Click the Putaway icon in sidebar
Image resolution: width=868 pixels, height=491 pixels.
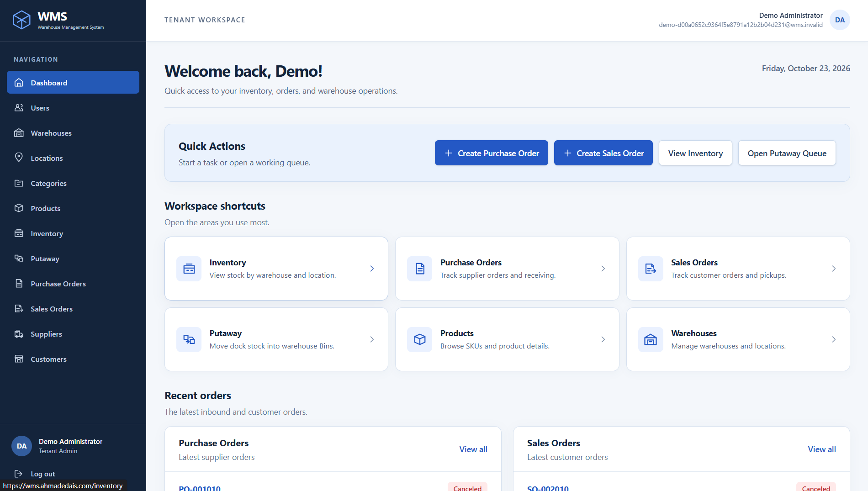pyautogui.click(x=19, y=259)
